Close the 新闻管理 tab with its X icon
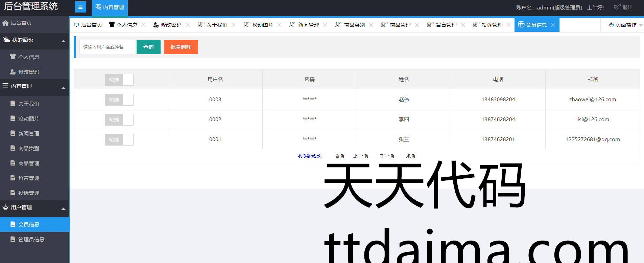This screenshot has height=263, width=644. coord(325,25)
